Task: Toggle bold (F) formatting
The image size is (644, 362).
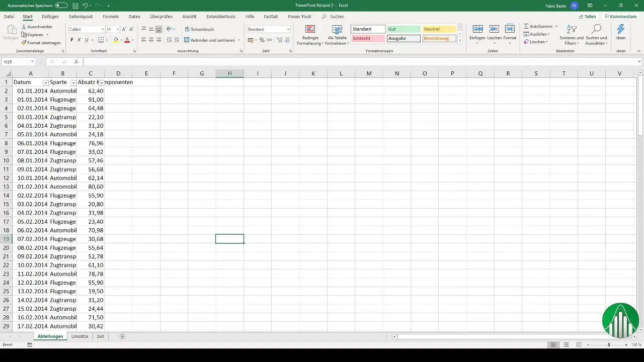Action: click(72, 40)
